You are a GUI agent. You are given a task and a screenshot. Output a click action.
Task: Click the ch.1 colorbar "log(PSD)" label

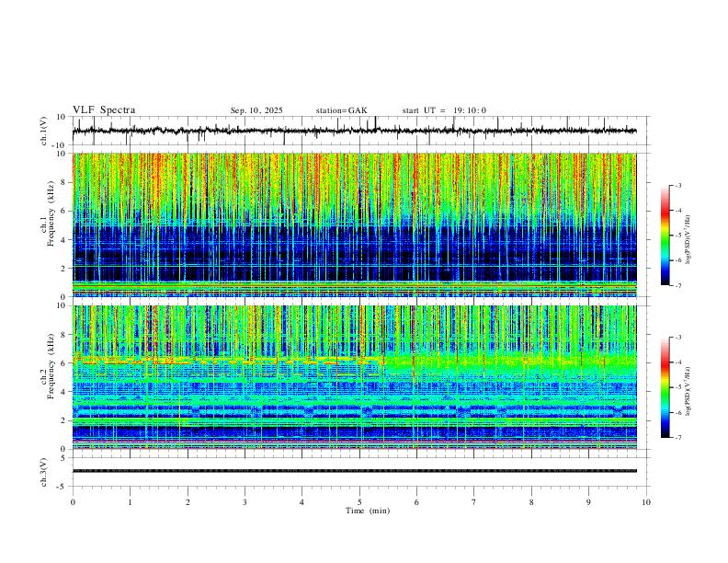[x=688, y=240]
